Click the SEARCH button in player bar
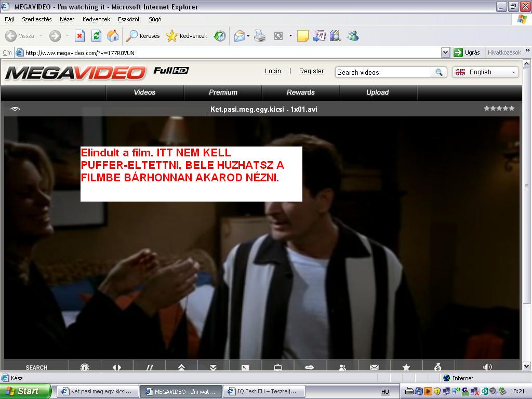Viewport: 532px width, 399px height. pos(37,367)
